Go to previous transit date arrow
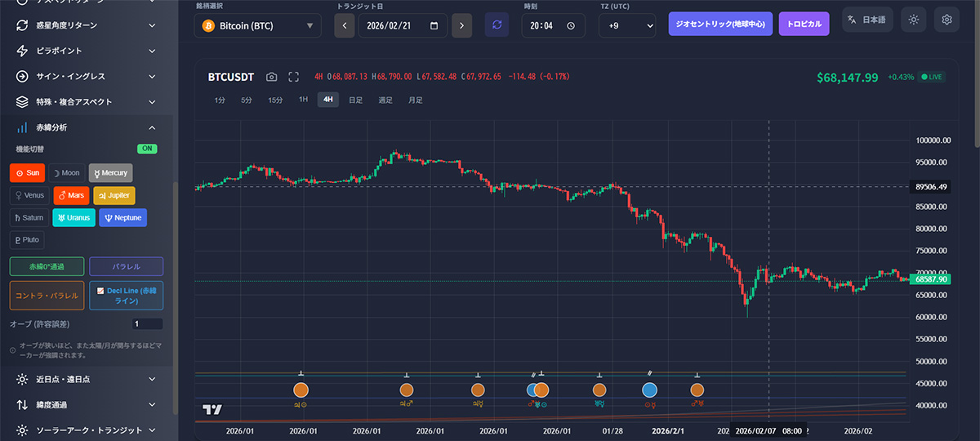This screenshot has width=980, height=441. click(345, 25)
